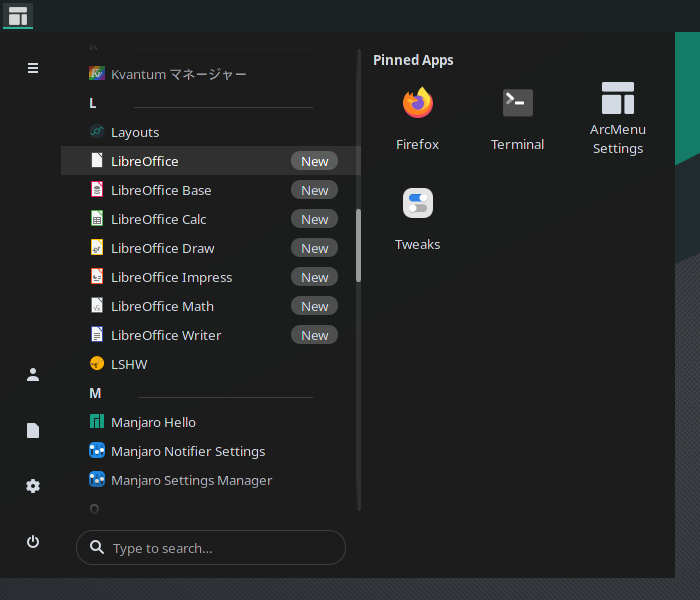Click New badge on LibreOffice Impress
The height and width of the screenshot is (600, 700).
coord(314,277)
